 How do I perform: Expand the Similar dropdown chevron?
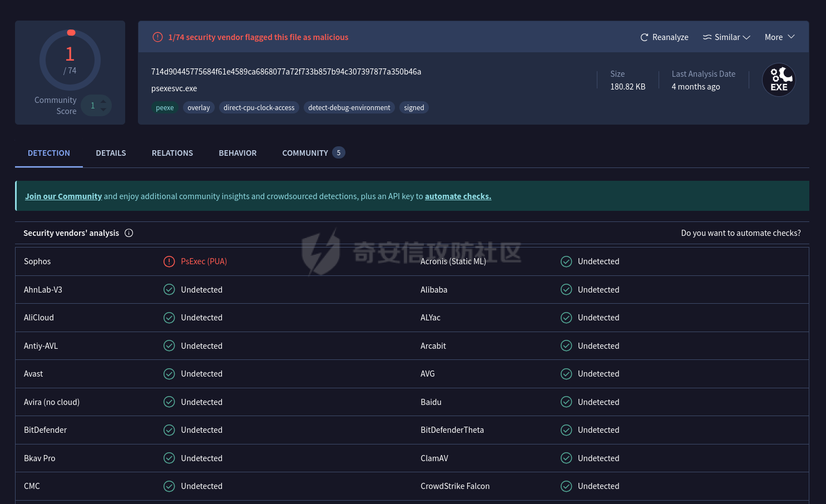pyautogui.click(x=746, y=37)
